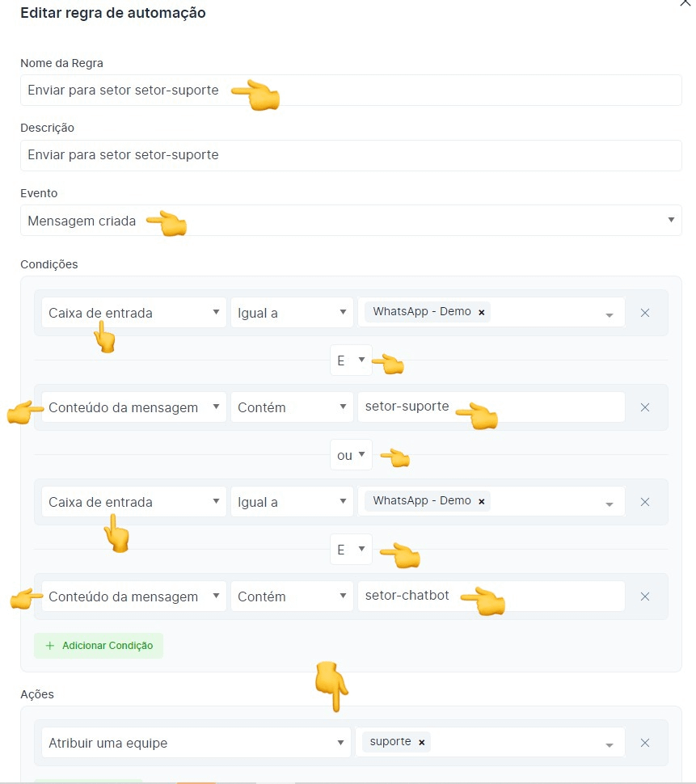Edit the setor-chatbot value field
The width and height of the screenshot is (696, 784).
[x=491, y=596]
